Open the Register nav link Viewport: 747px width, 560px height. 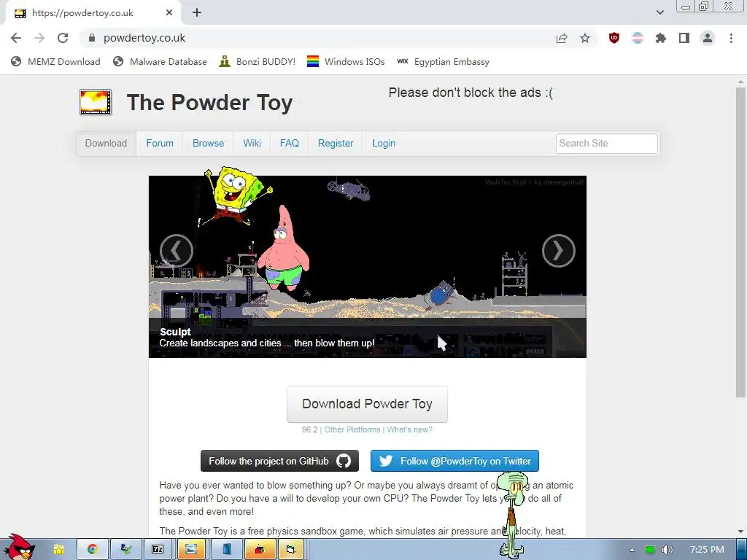[x=336, y=144]
